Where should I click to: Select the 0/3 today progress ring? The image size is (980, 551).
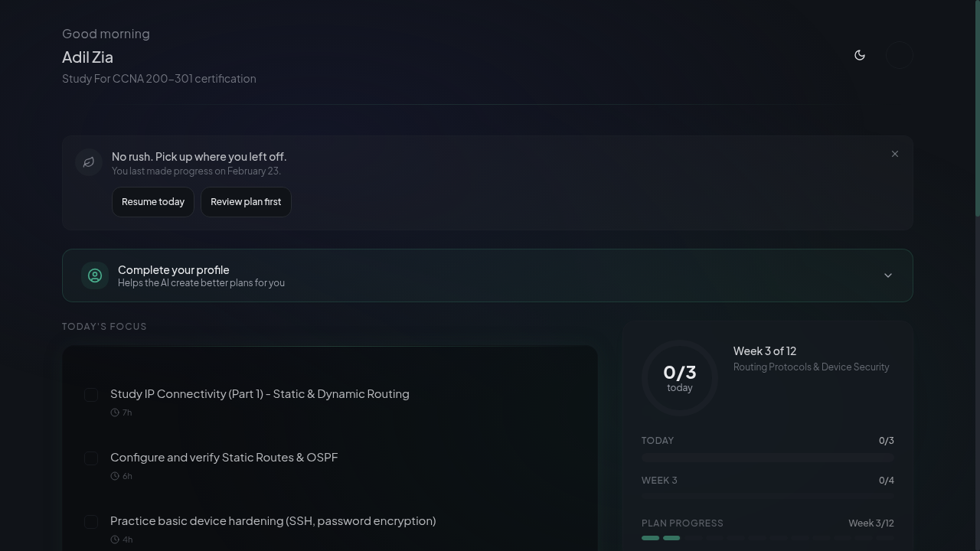click(x=680, y=377)
